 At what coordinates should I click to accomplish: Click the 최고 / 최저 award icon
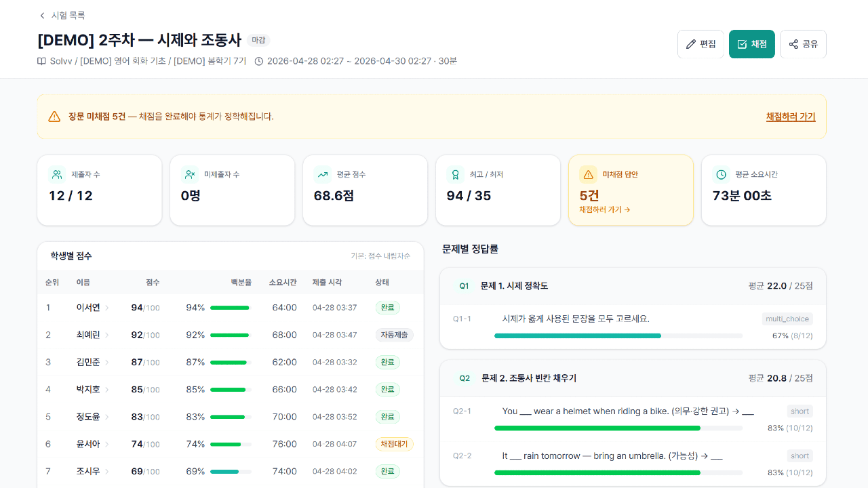tap(456, 174)
